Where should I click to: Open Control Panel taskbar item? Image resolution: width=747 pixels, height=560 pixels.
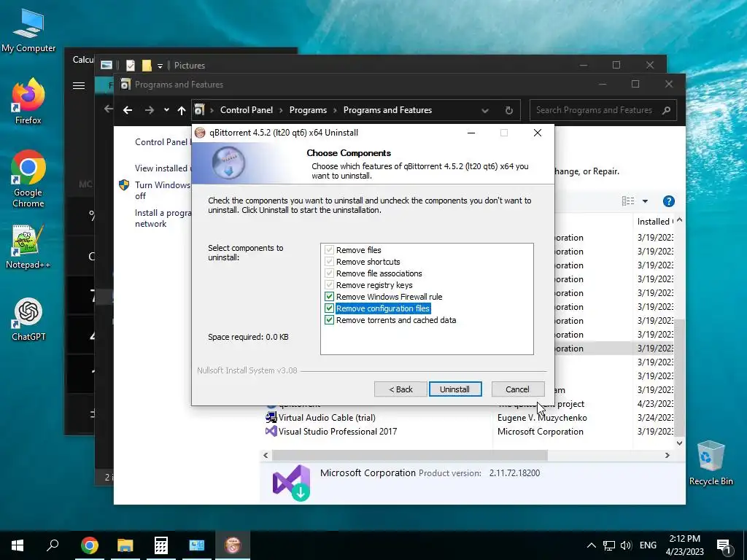(197, 545)
